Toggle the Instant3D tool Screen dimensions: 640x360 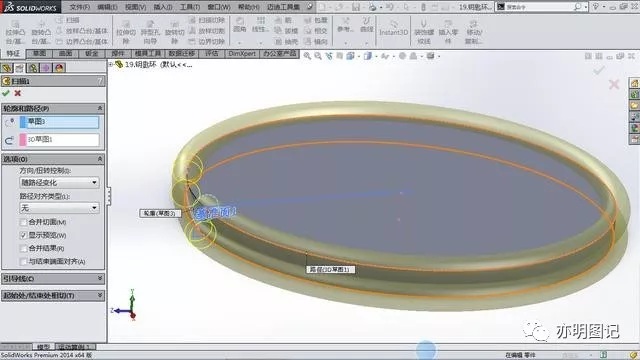[393, 28]
